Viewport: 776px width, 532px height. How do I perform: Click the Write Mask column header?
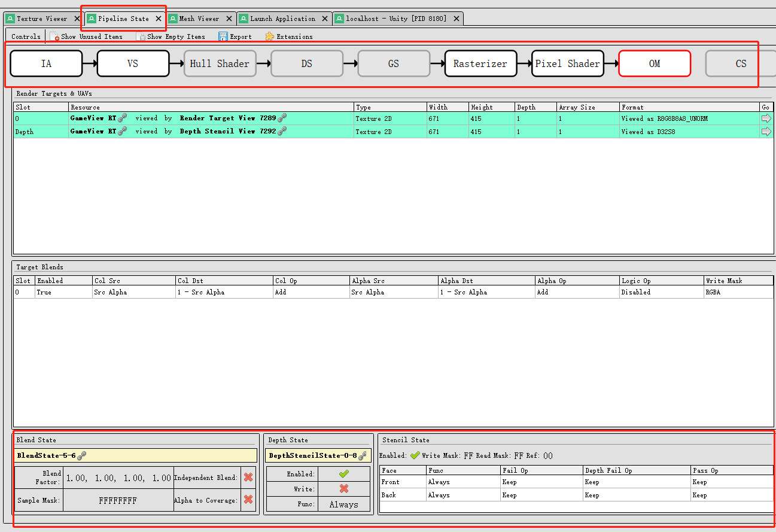(x=738, y=280)
